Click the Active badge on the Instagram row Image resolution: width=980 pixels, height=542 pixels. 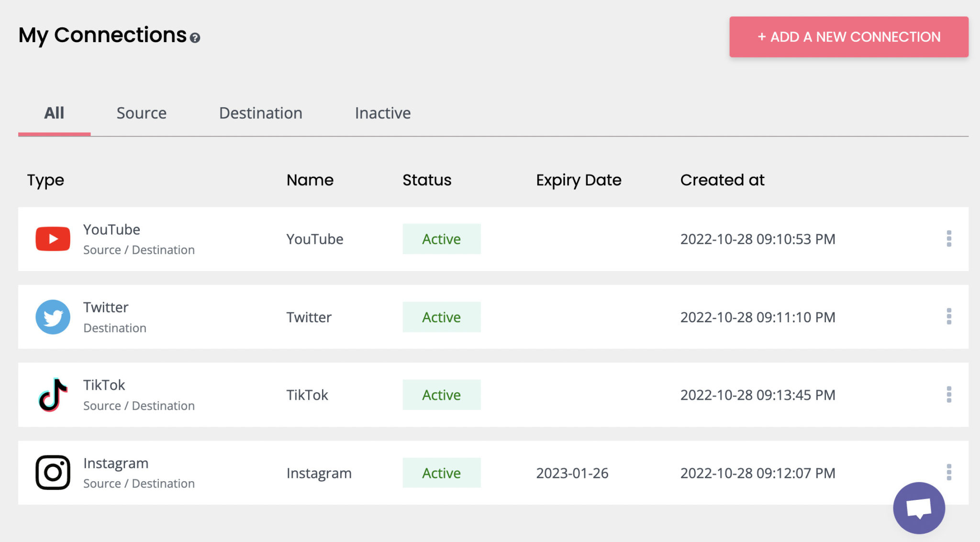tap(441, 473)
